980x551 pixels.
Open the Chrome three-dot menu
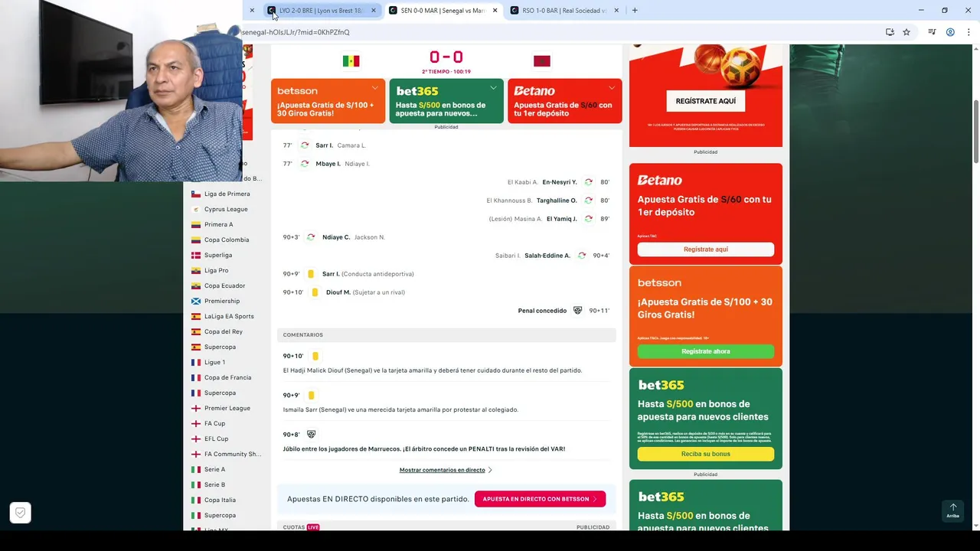(969, 32)
